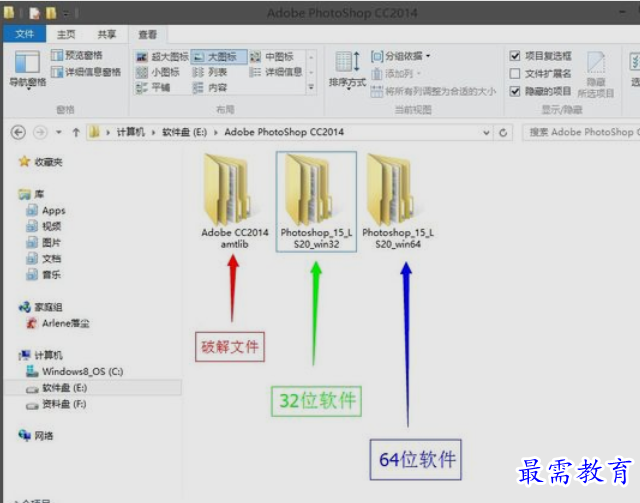Refresh the current folder
This screenshot has height=503, width=640.
[x=503, y=133]
